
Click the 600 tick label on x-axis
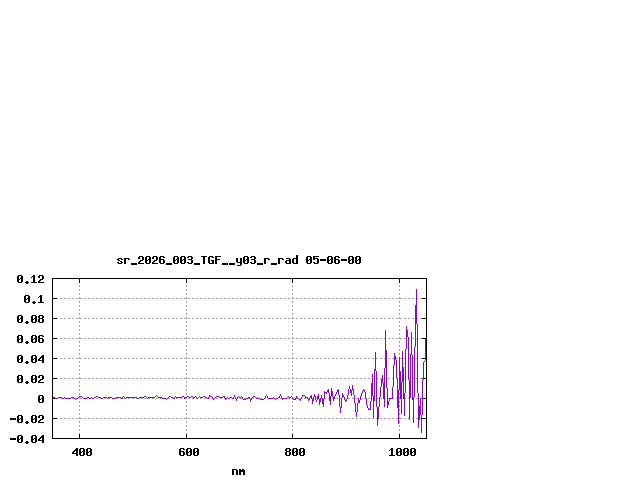187,452
